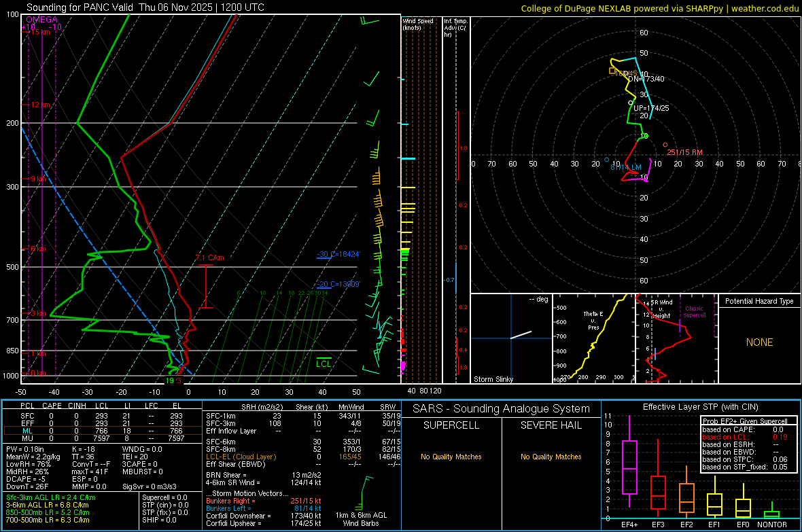Click the 'maxT = 41F' value
Image resolution: width=802 pixels, height=532 pixels.
click(x=90, y=472)
